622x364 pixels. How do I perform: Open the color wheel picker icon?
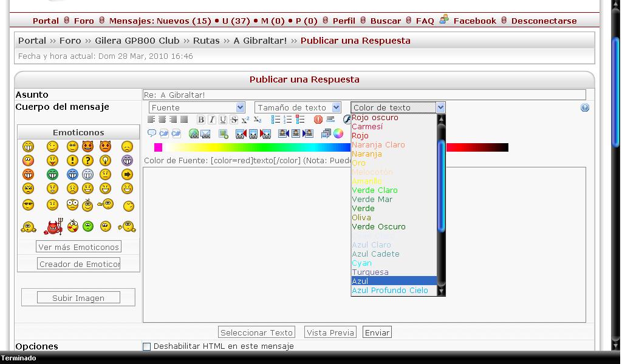pyautogui.click(x=338, y=133)
